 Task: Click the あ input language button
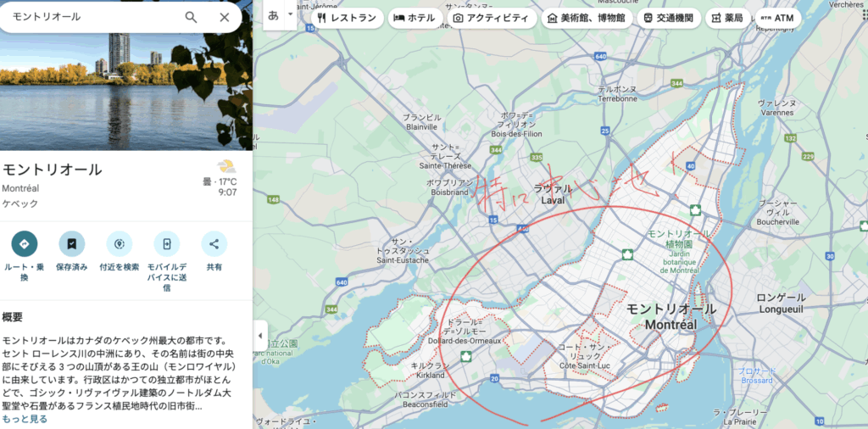click(273, 15)
